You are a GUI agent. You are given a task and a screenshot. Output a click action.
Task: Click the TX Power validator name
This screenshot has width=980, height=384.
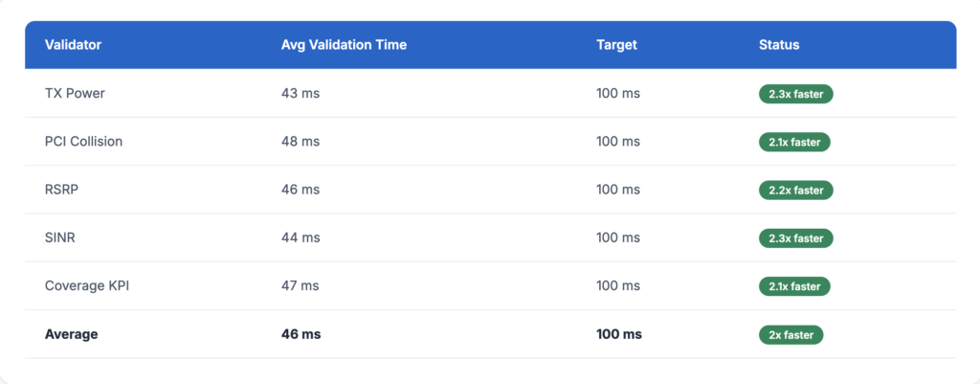click(75, 94)
